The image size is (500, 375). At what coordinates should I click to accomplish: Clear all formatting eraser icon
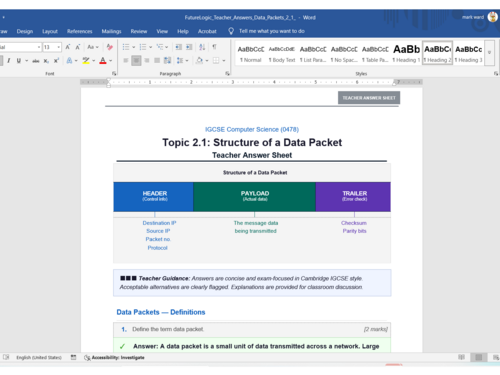pyautogui.click(x=109, y=47)
